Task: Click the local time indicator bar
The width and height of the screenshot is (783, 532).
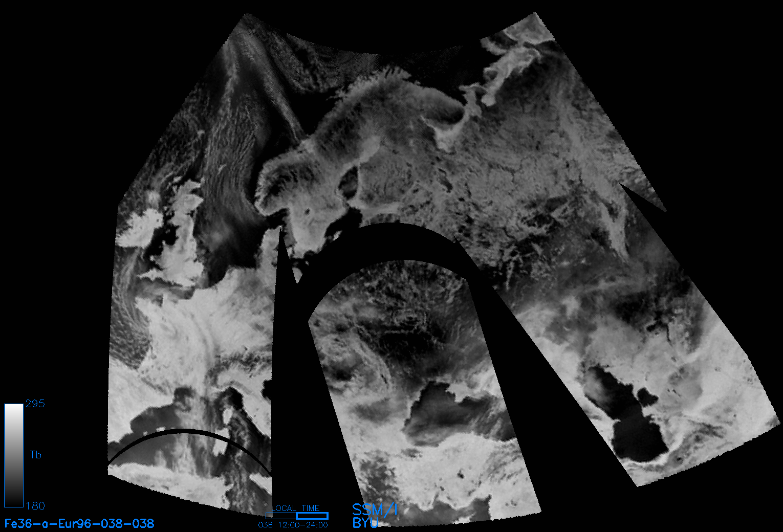Action: tap(297, 516)
